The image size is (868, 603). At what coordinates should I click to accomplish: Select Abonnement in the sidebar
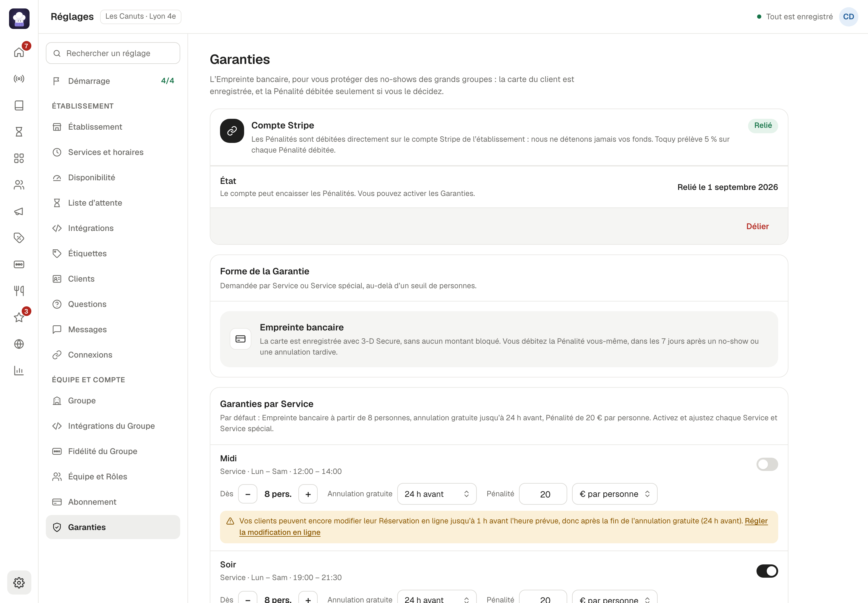pos(113,502)
